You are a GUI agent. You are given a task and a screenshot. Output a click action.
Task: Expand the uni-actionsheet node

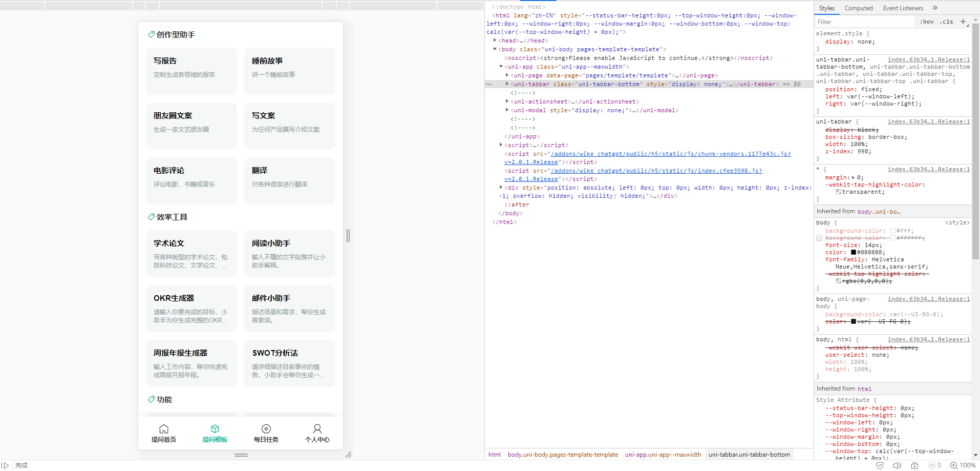pos(507,101)
